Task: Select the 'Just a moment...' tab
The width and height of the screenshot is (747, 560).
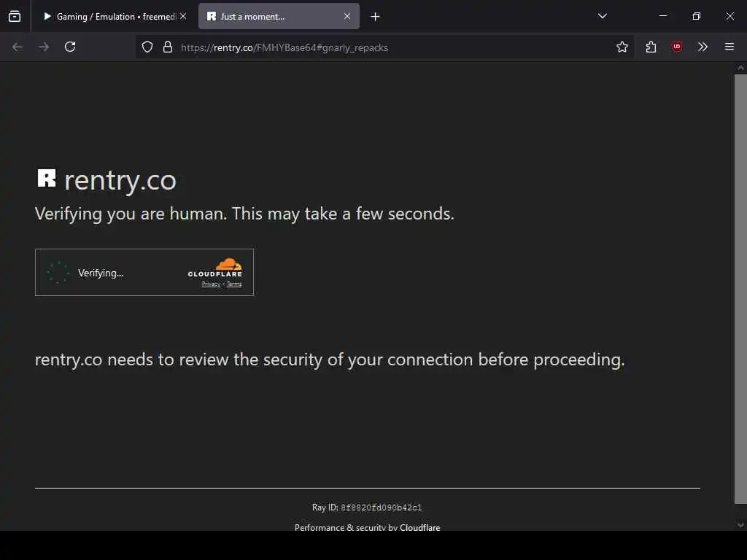Action: pos(279,17)
